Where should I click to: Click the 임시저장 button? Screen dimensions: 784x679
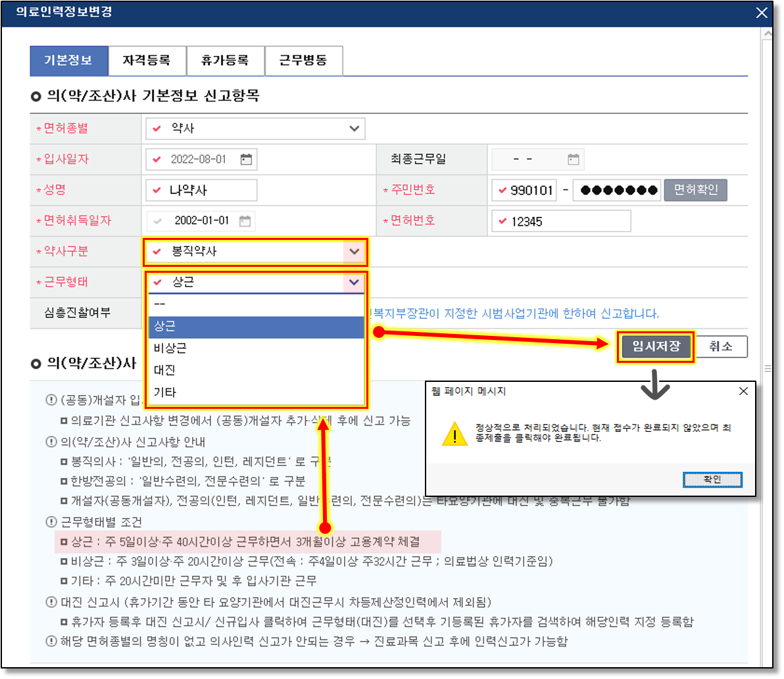coord(655,346)
